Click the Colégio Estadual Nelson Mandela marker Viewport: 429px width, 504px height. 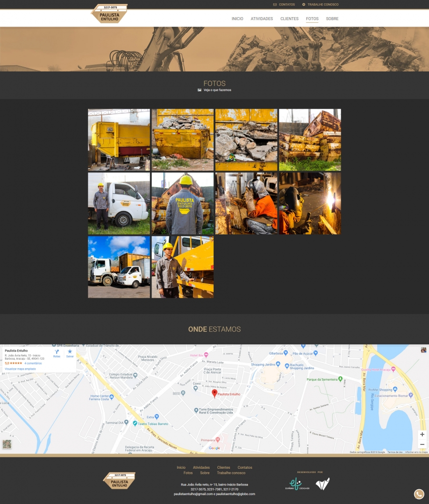pyautogui.click(x=135, y=375)
